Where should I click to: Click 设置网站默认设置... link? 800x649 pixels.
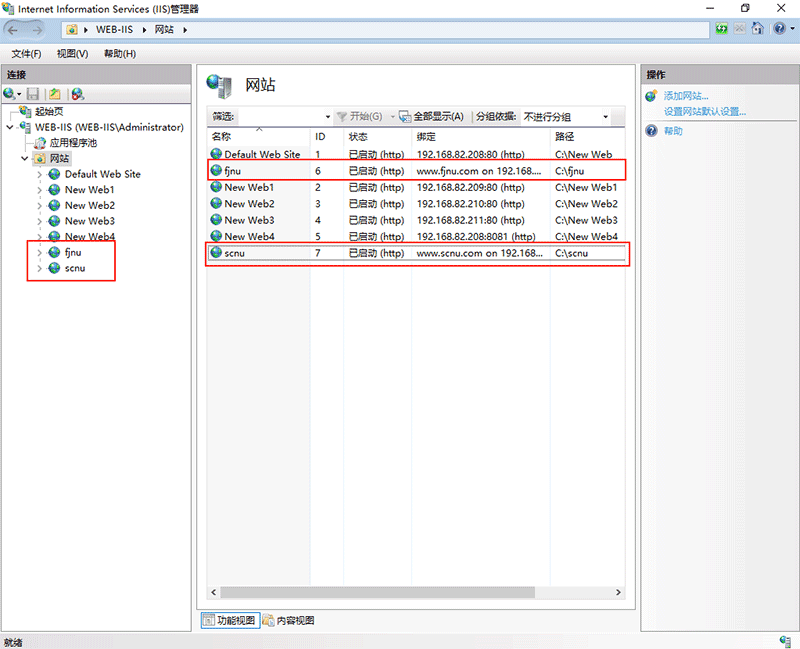tap(704, 112)
